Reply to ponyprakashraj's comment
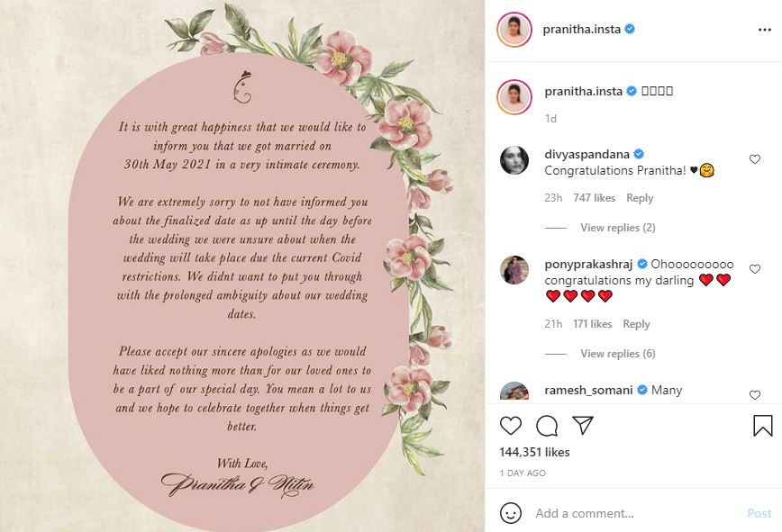The width and height of the screenshot is (782, 532). (636, 324)
